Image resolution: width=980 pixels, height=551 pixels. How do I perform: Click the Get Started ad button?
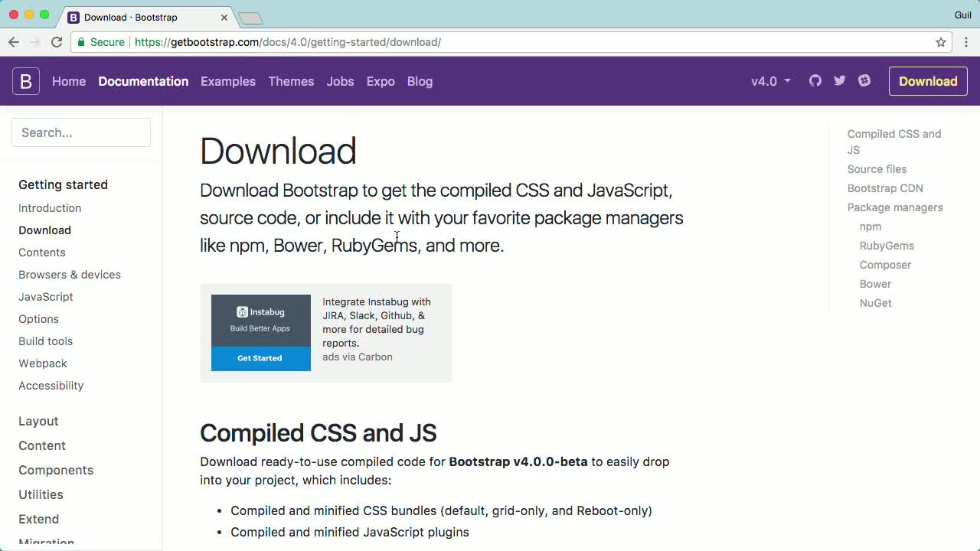click(260, 357)
